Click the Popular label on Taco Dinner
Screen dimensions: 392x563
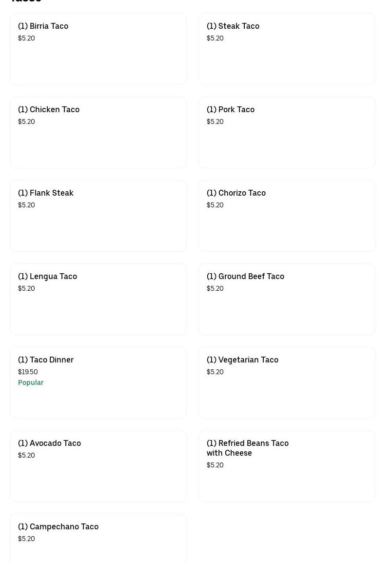click(31, 382)
